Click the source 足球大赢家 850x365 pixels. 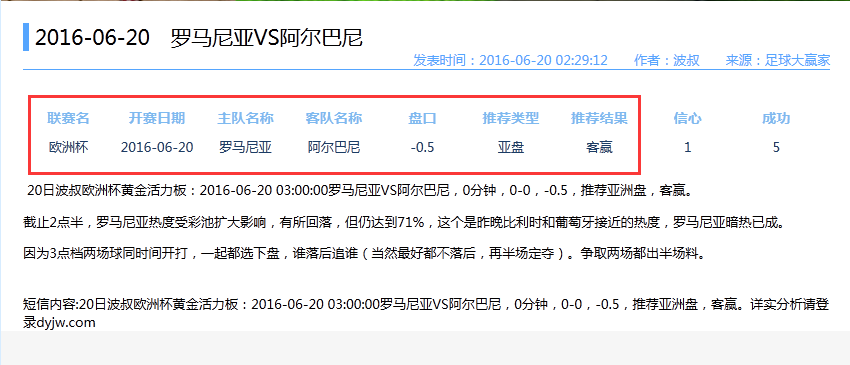(797, 60)
